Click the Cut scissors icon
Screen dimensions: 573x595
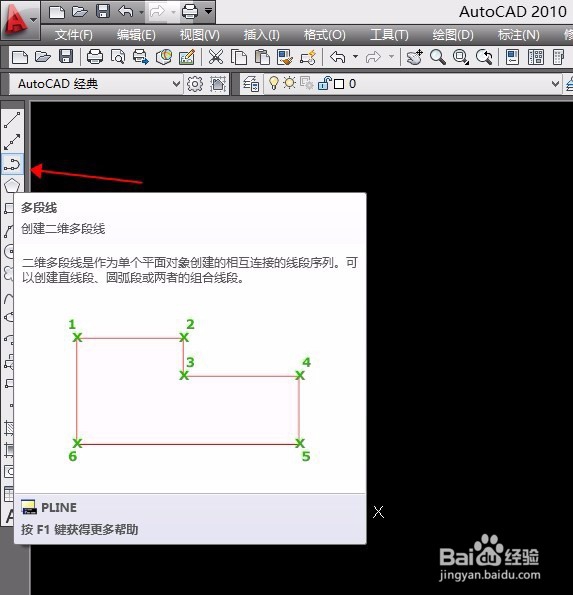point(216,57)
